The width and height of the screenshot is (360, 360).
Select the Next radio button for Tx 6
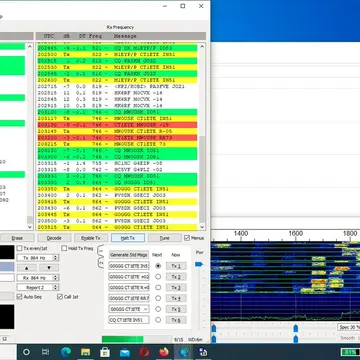tap(158, 320)
